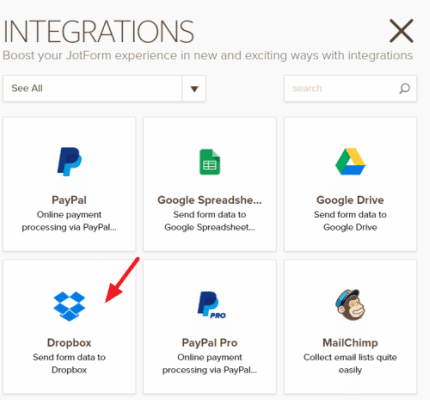Expand dropdown using the arrow button
The width and height of the screenshot is (430, 400).
coord(194,89)
